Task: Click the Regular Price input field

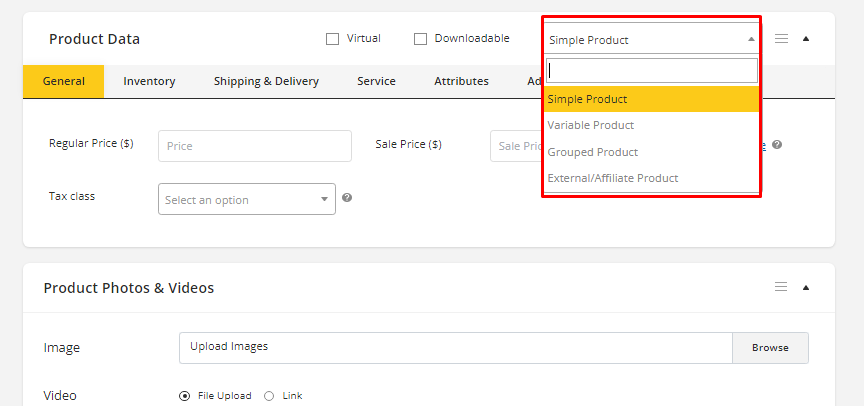Action: [x=254, y=146]
